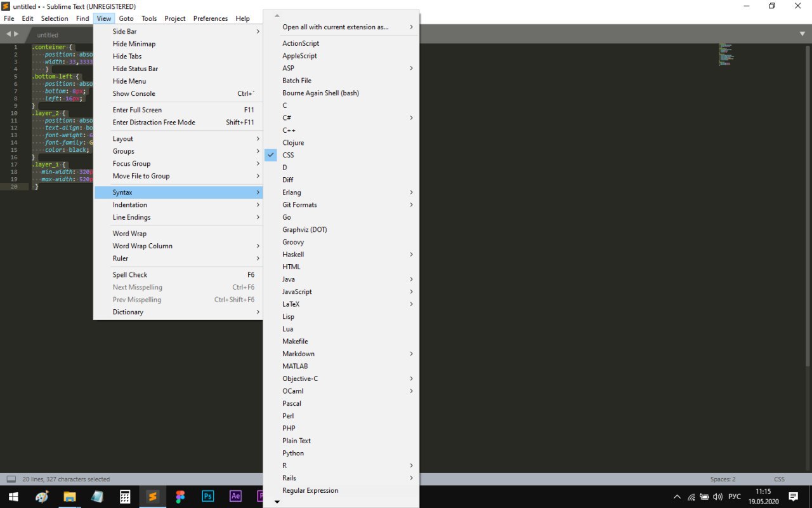The image size is (812, 508).
Task: Click the network tray icon
Action: click(691, 497)
